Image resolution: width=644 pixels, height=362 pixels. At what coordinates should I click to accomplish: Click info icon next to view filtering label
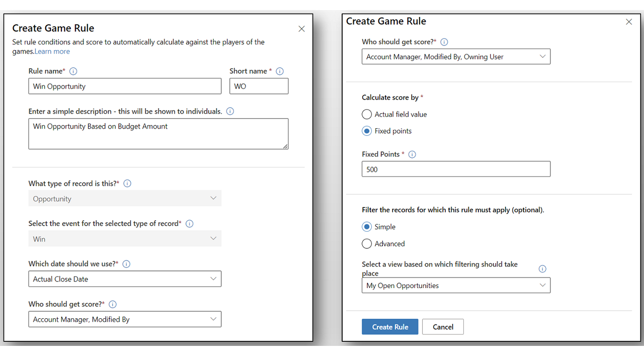click(542, 268)
